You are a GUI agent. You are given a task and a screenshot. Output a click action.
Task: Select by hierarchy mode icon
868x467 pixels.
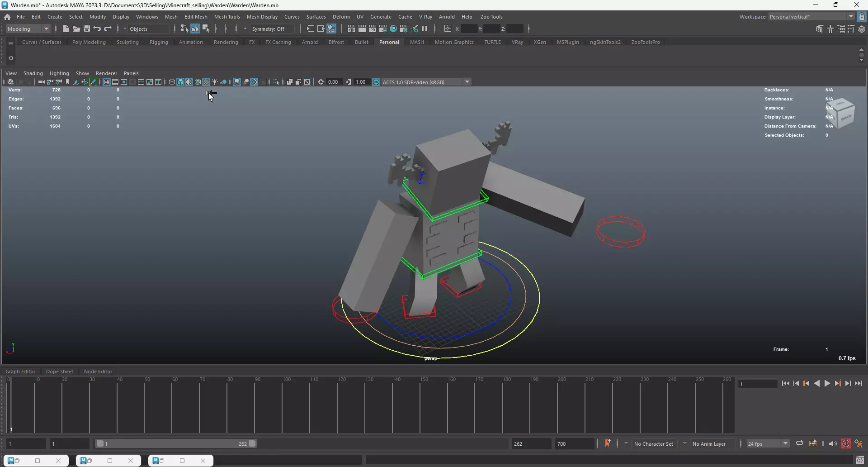[x=184, y=29]
